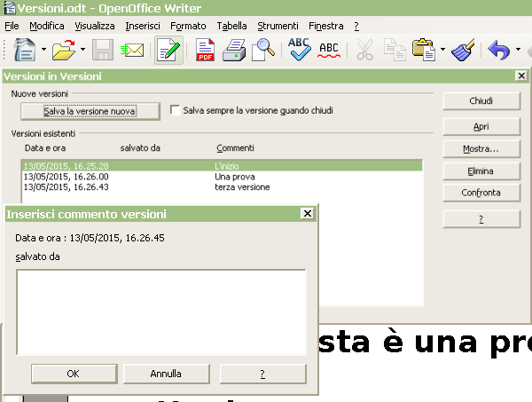The image size is (532, 402).
Task: Click the Paste clipboard icon
Action: (x=424, y=50)
